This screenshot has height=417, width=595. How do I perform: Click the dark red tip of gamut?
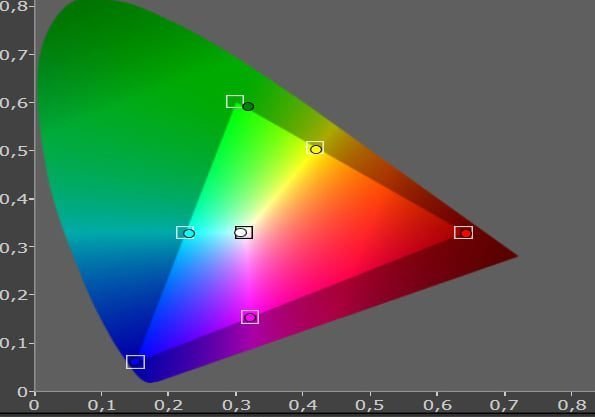(x=510, y=256)
